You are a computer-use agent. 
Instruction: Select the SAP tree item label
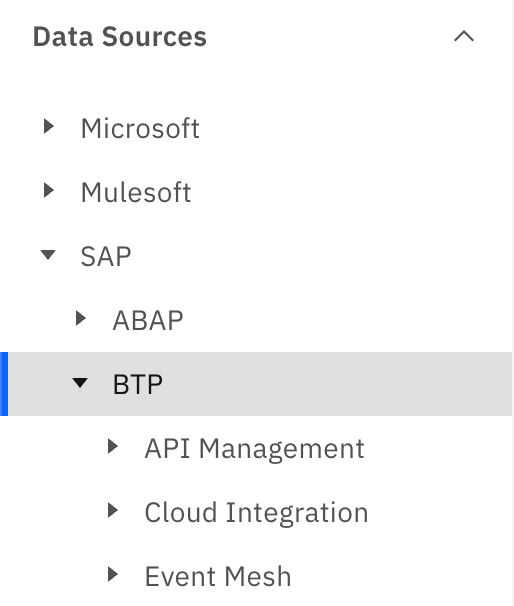tap(106, 256)
